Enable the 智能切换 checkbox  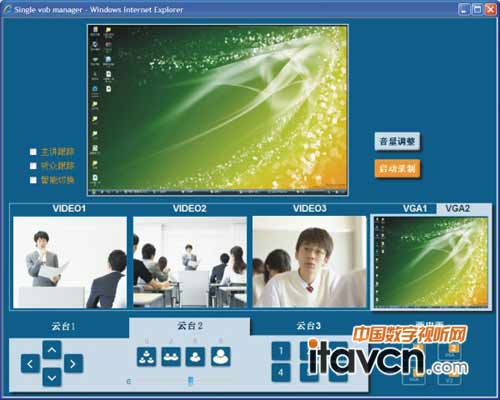point(33,180)
